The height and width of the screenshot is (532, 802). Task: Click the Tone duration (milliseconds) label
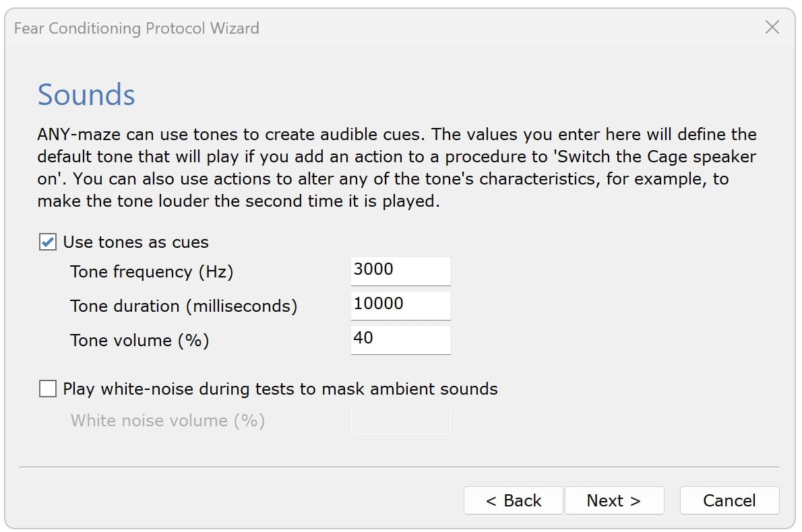(183, 306)
